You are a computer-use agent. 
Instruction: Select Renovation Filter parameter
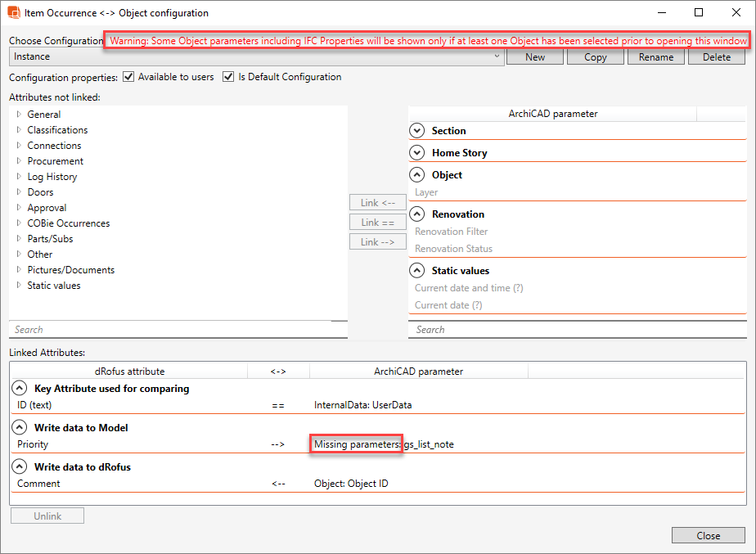pos(452,232)
